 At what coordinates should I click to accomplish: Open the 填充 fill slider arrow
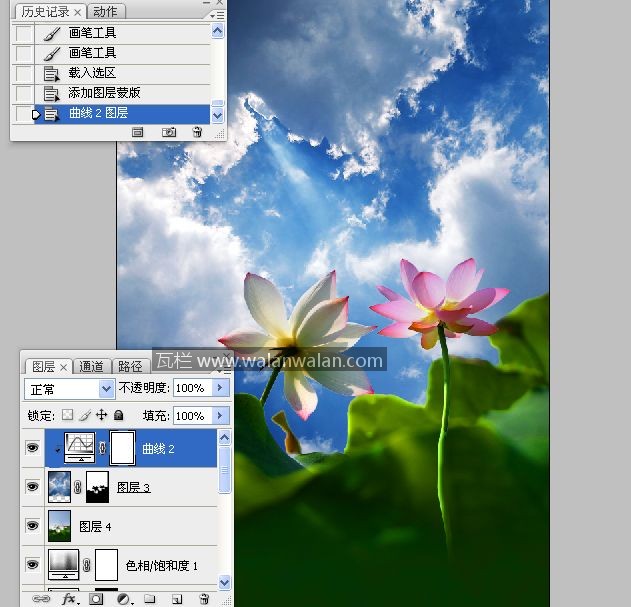click(220, 415)
